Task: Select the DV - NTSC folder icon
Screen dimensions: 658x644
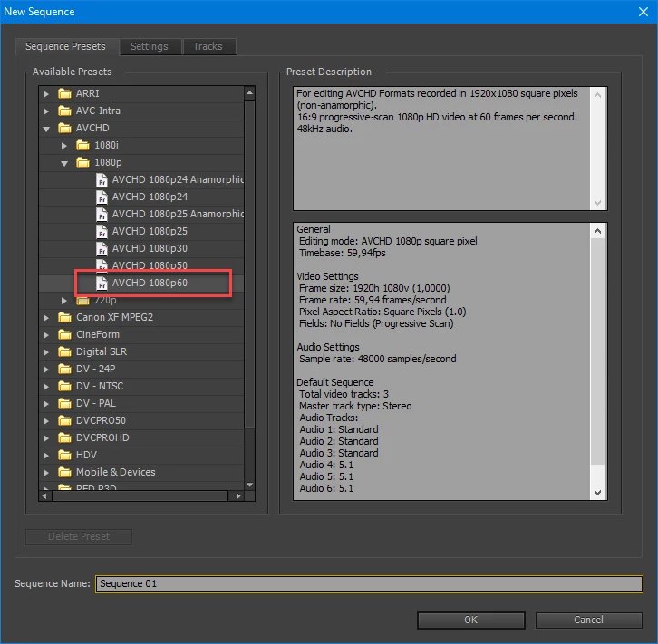Action: click(64, 386)
